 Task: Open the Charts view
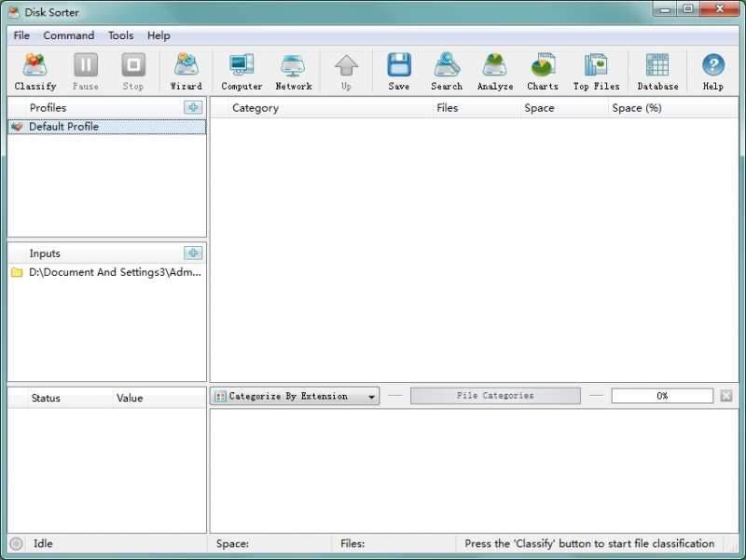(x=542, y=70)
